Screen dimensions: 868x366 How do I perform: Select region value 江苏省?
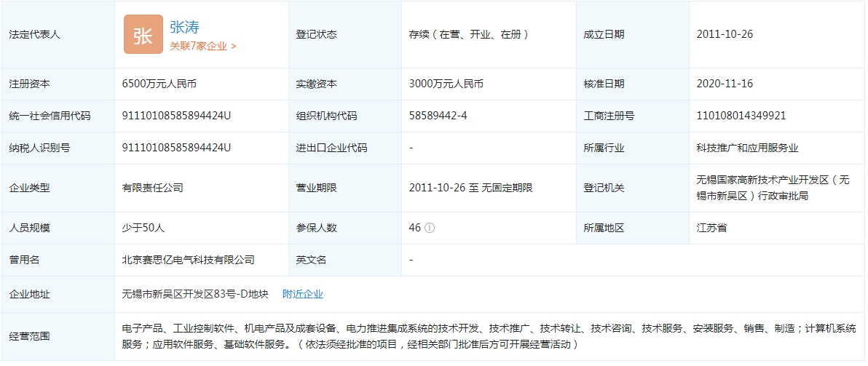coord(711,228)
